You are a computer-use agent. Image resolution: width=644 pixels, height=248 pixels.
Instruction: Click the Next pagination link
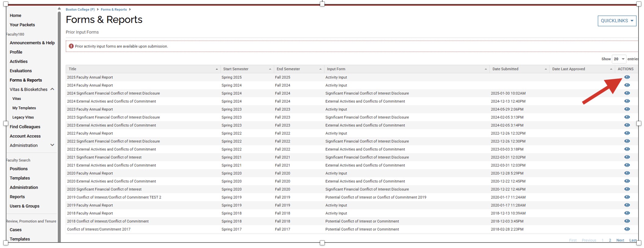tap(620, 240)
